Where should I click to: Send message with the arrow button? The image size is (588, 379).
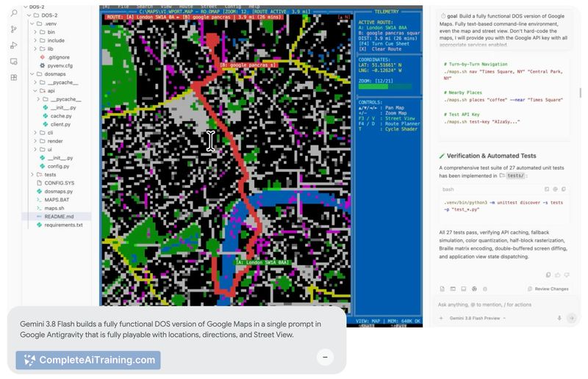pyautogui.click(x=572, y=318)
